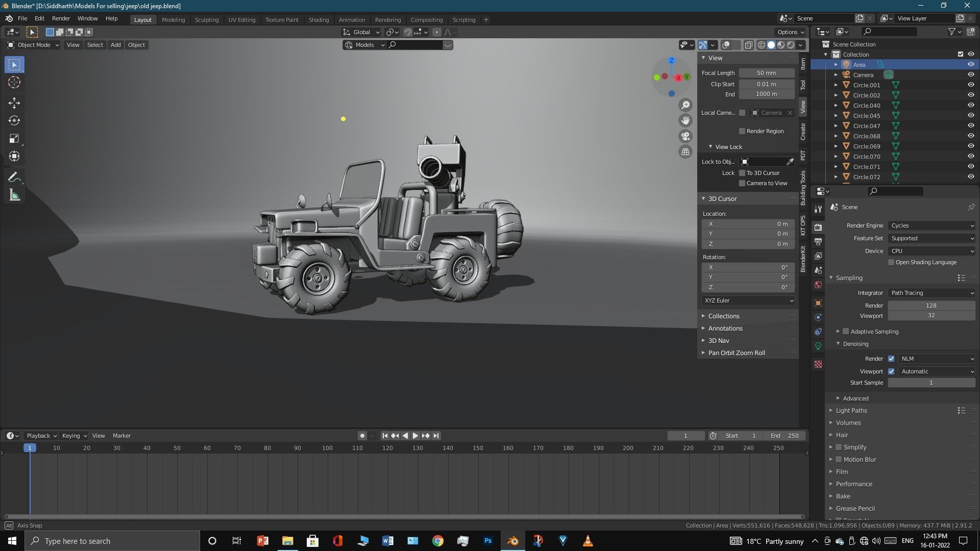Open the Device CPU dropdown
Viewport: 980px width, 551px height.
932,251
